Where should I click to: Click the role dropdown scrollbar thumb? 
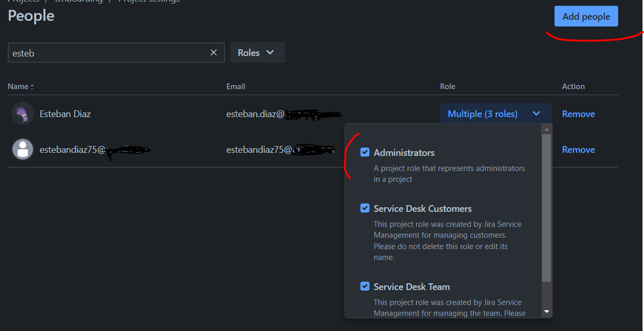pos(546,208)
